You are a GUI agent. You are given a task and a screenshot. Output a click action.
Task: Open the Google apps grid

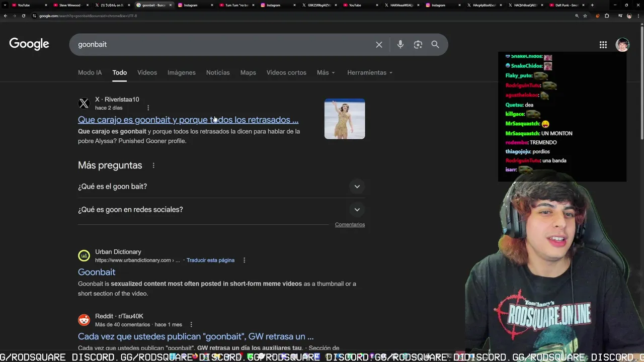603,45
